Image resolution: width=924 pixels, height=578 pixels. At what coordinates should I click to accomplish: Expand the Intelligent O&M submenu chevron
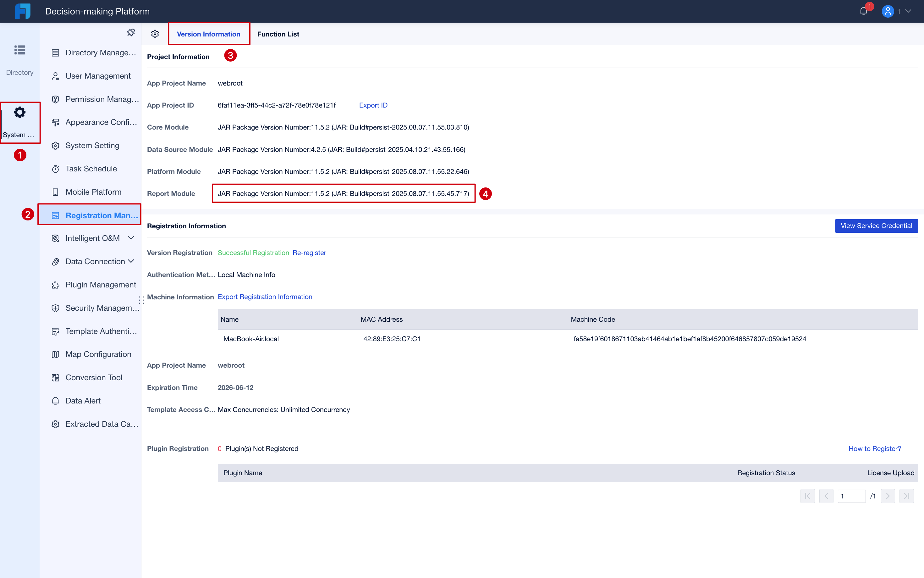(x=131, y=238)
